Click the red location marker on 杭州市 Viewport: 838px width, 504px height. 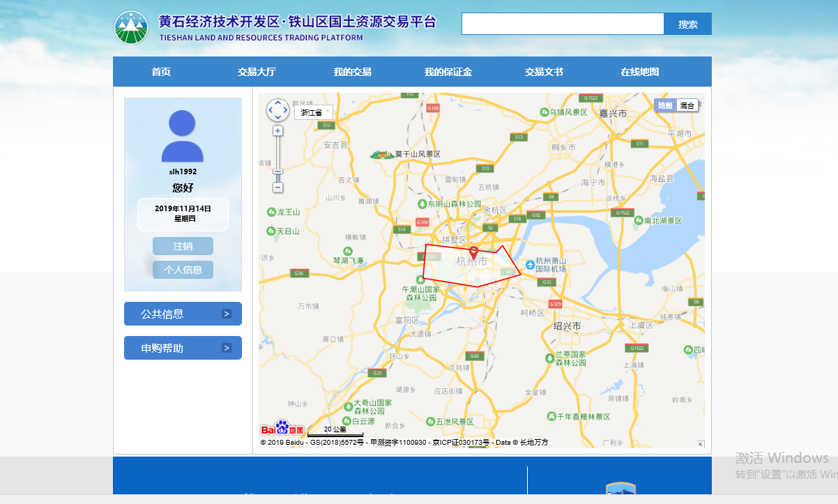473,251
